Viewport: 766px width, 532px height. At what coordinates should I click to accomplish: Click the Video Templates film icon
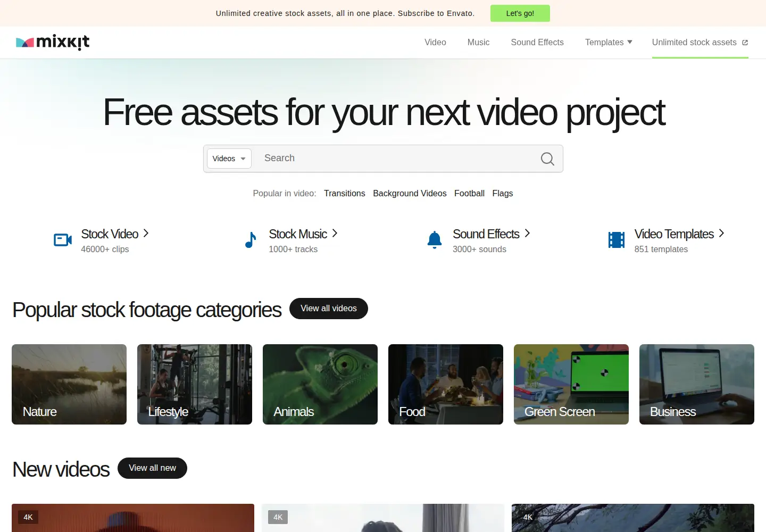617,240
